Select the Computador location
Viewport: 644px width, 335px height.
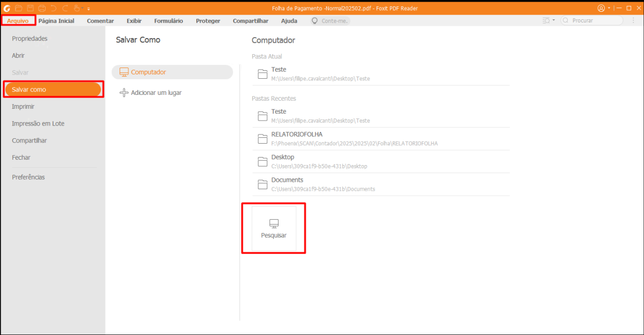click(172, 72)
